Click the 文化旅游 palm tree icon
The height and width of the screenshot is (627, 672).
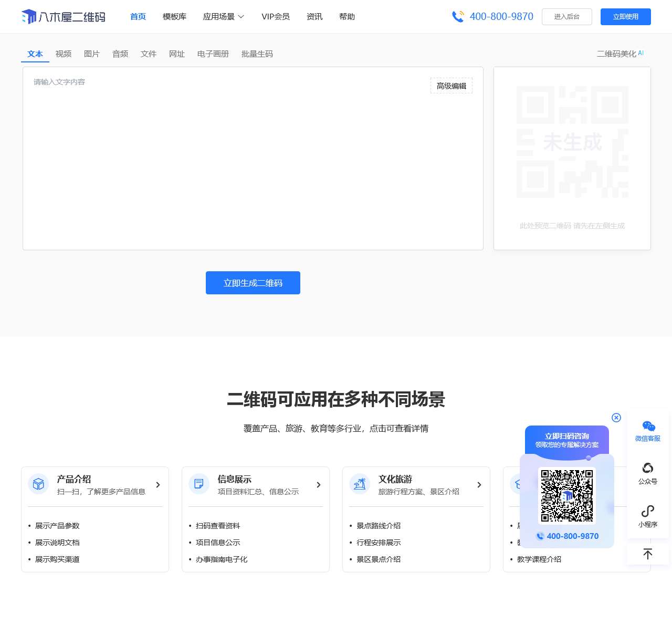(359, 484)
